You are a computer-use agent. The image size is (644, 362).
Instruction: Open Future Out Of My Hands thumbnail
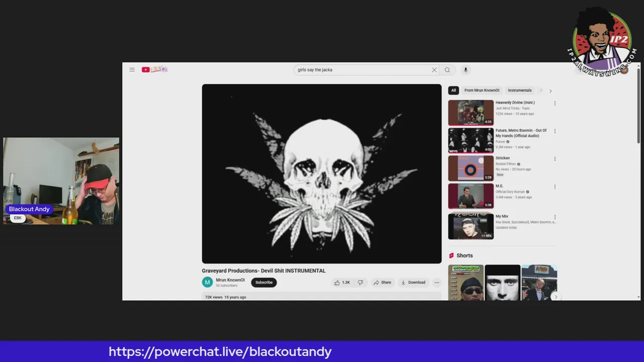click(x=471, y=140)
